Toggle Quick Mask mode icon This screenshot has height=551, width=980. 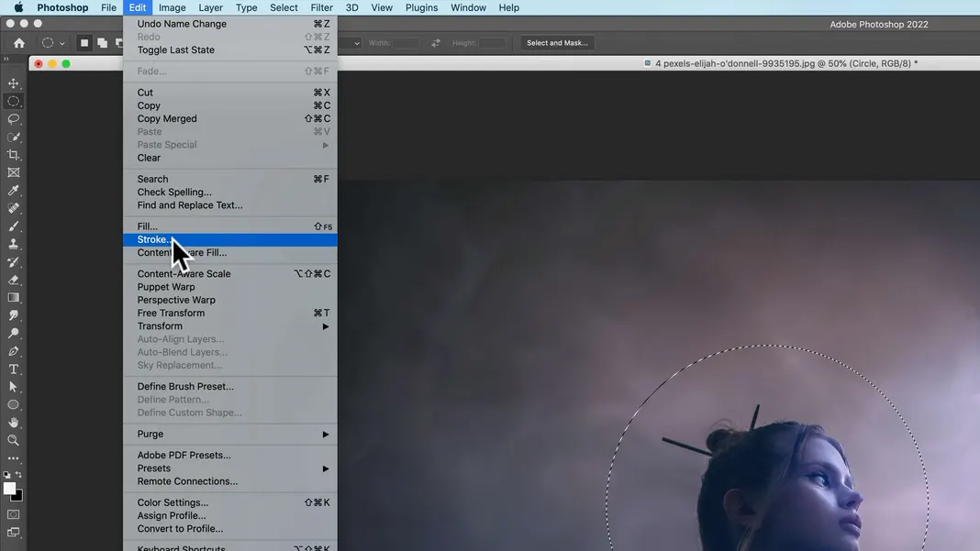pyautogui.click(x=13, y=514)
